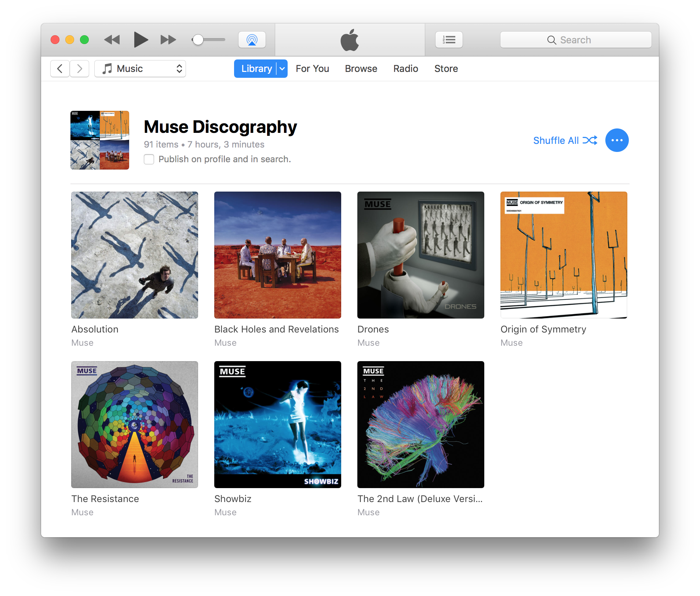Viewport: 700px width, 596px height.
Task: Open the Browse tab
Action: (361, 69)
